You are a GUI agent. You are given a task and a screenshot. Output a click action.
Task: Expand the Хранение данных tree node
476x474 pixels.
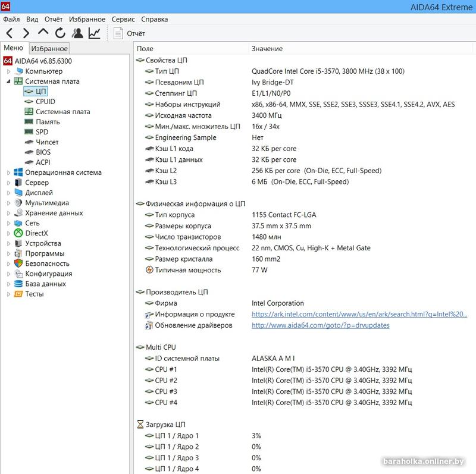(x=8, y=213)
